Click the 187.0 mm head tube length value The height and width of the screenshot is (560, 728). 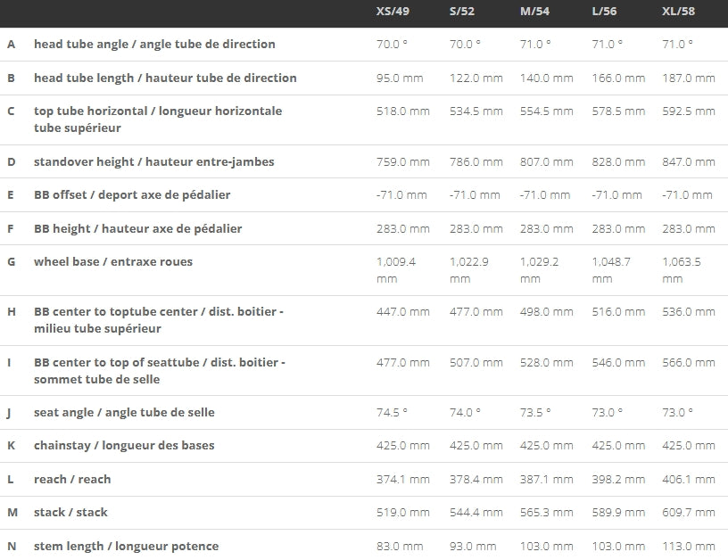pos(688,78)
